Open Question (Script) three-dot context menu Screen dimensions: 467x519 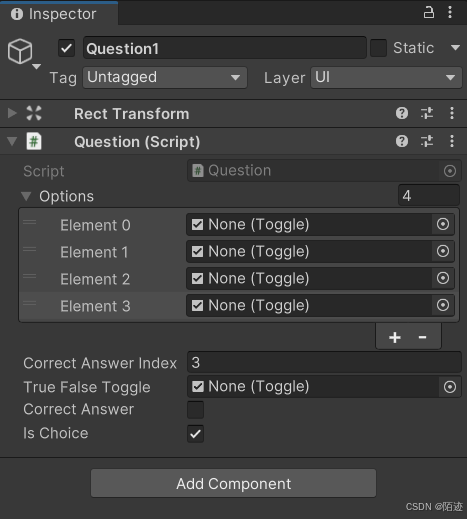pos(452,141)
